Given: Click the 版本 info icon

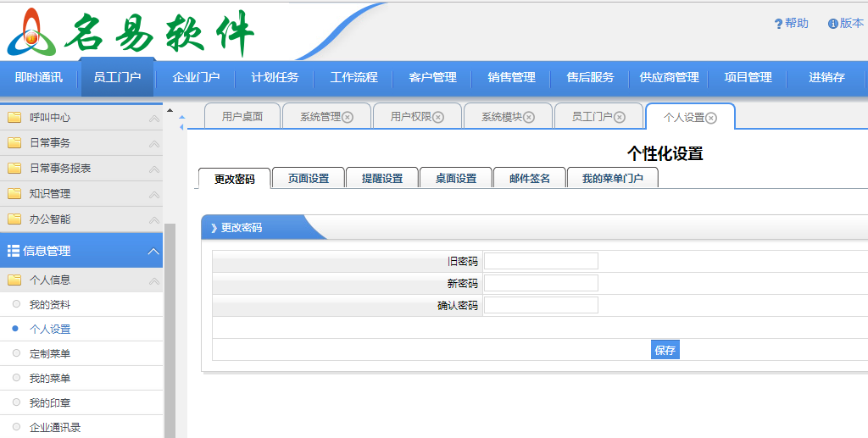Looking at the screenshot, I should (x=832, y=24).
